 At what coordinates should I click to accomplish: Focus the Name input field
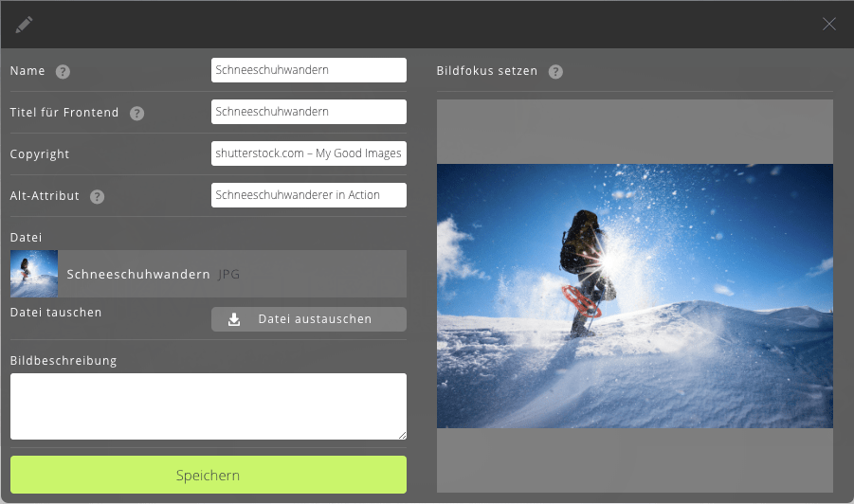[308, 70]
